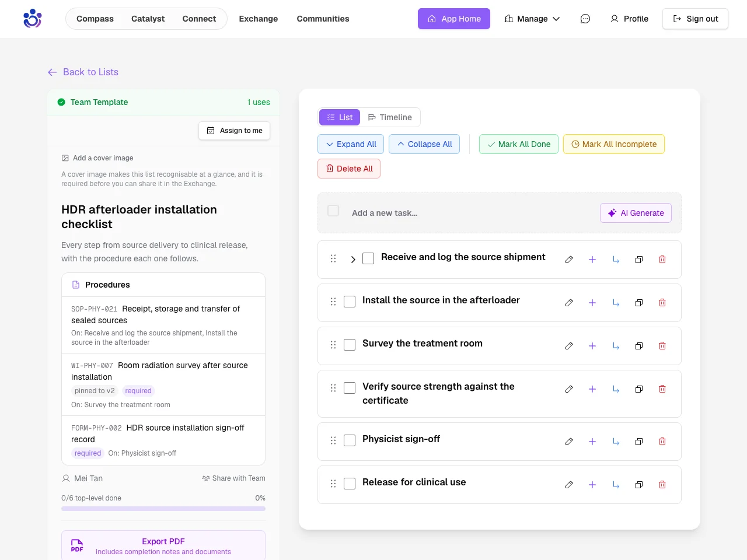Click the drag handle of 'Survey the treatment room'
Screen dimensions: 747x560
[333, 345]
